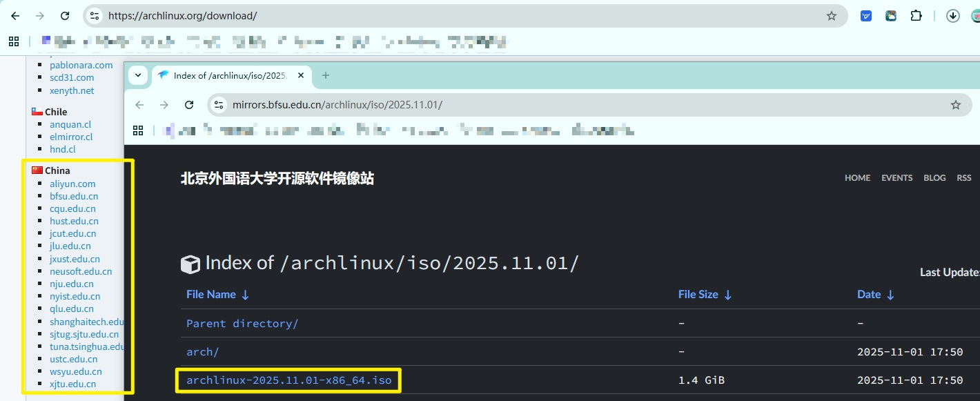The image size is (980, 401).
Task: Open the browser Downloads icon
Action: [952, 15]
